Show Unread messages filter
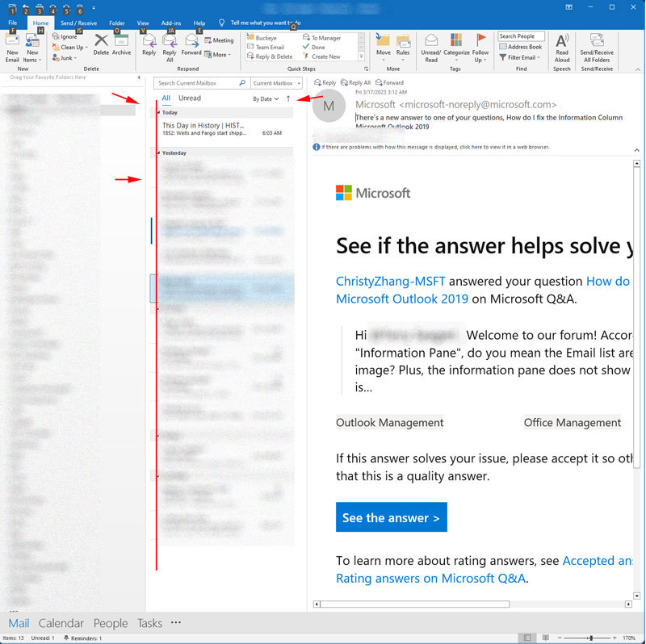646x644 pixels. click(x=190, y=98)
